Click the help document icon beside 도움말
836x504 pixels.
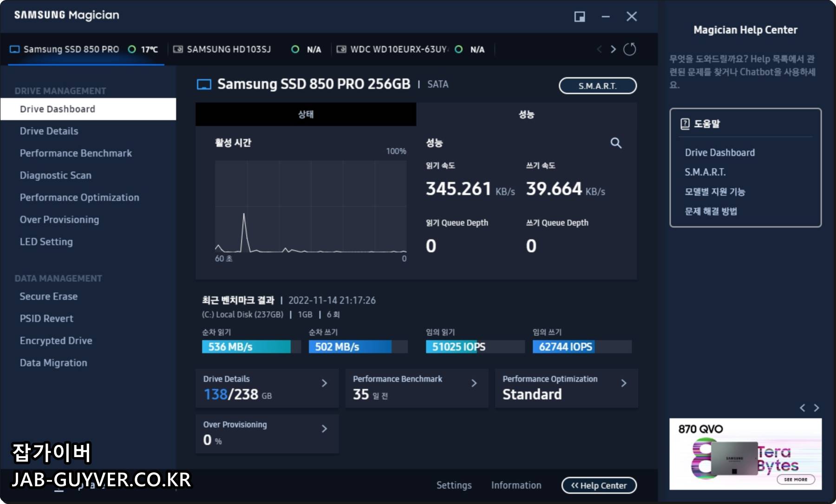click(x=685, y=124)
